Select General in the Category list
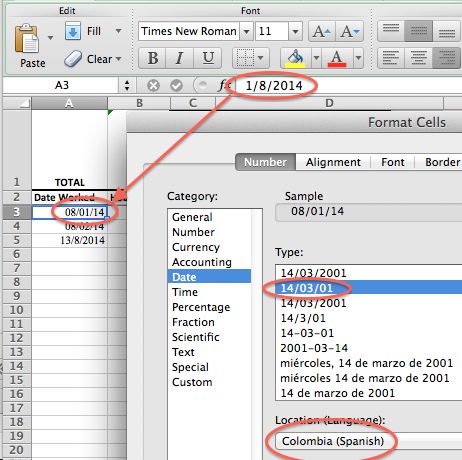 [x=209, y=217]
